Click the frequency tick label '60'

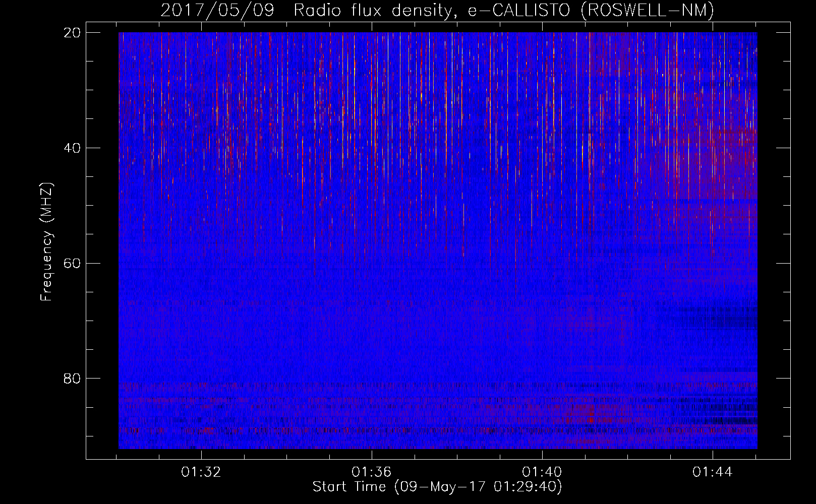[72, 264]
